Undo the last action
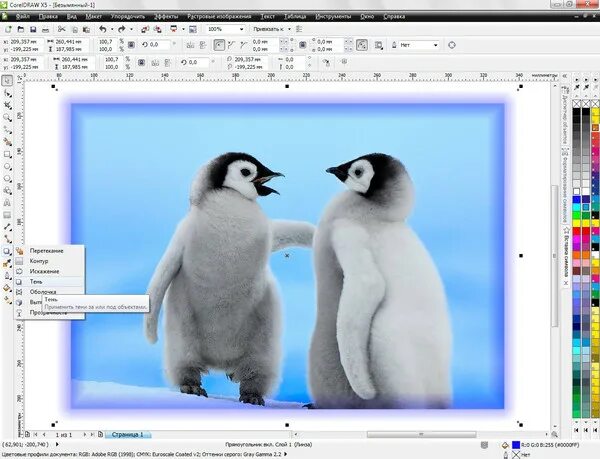Screen dimensions: 600x459 point(103,29)
